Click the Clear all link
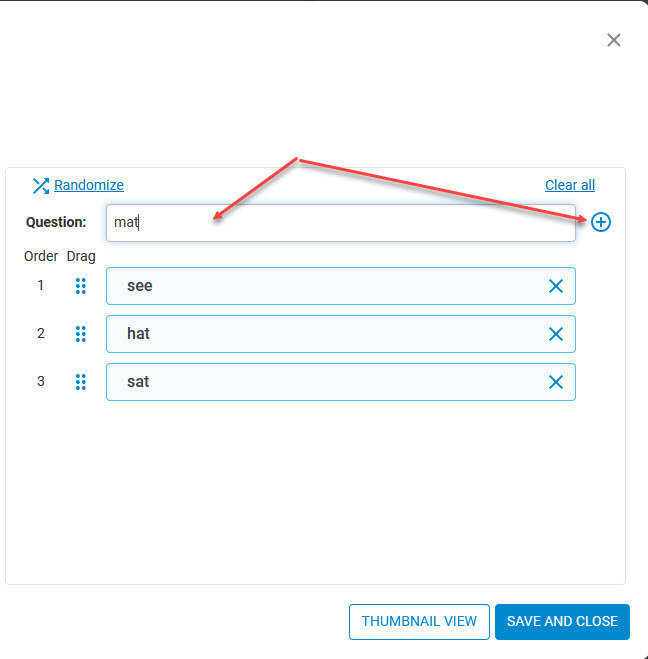This screenshot has width=648, height=659. tap(570, 185)
